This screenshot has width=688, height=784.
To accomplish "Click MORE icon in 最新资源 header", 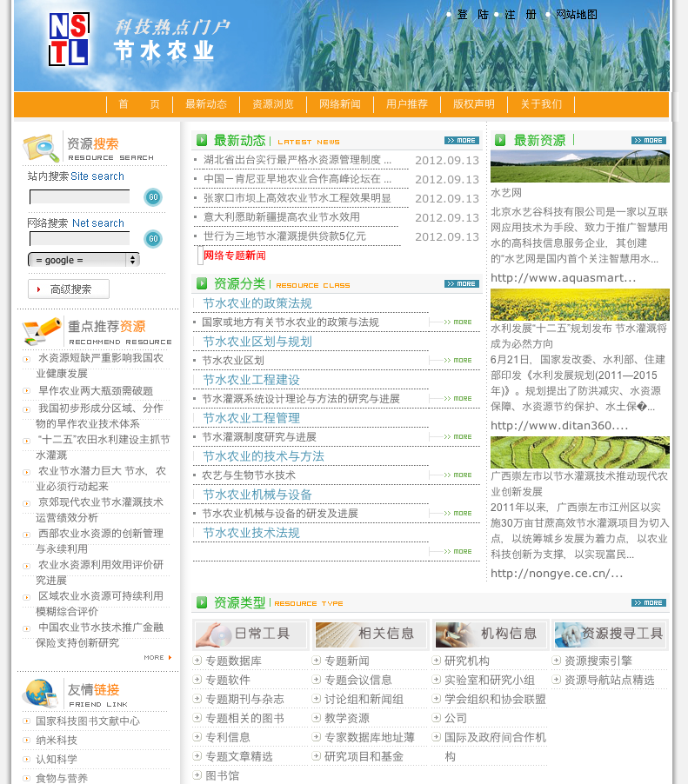I will pyautogui.click(x=648, y=140).
